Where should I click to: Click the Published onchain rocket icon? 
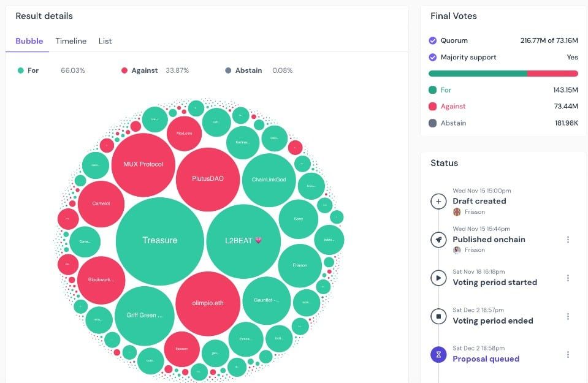pos(438,240)
